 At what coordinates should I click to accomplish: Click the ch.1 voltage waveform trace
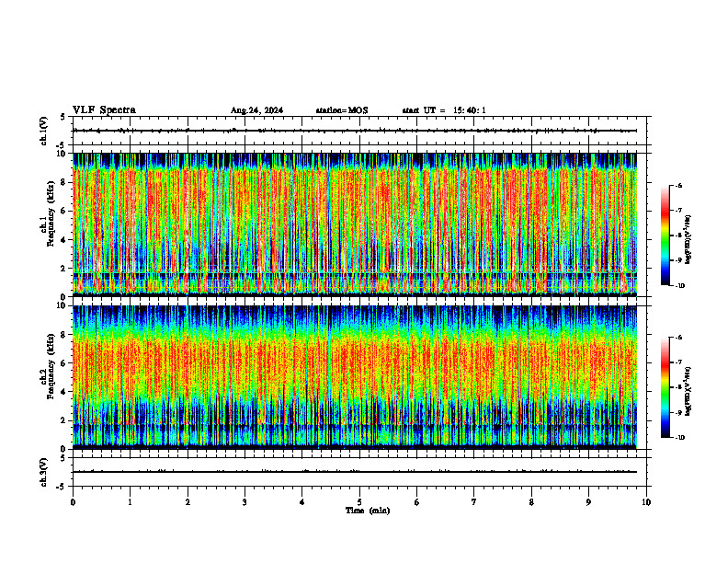point(355,131)
